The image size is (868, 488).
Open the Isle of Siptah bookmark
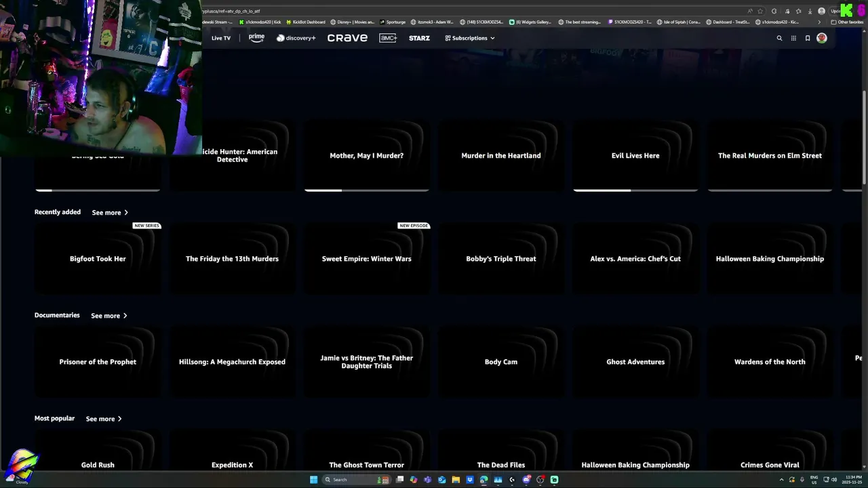tap(678, 22)
